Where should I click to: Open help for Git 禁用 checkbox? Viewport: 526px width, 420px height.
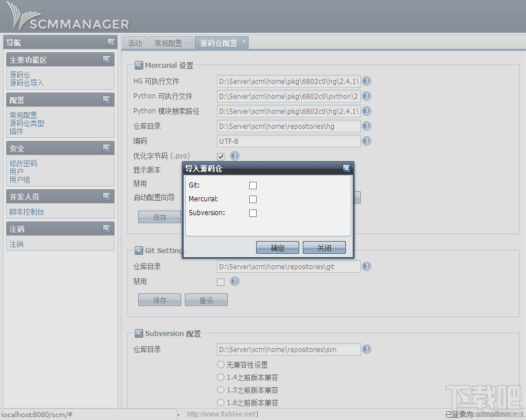[235, 281]
